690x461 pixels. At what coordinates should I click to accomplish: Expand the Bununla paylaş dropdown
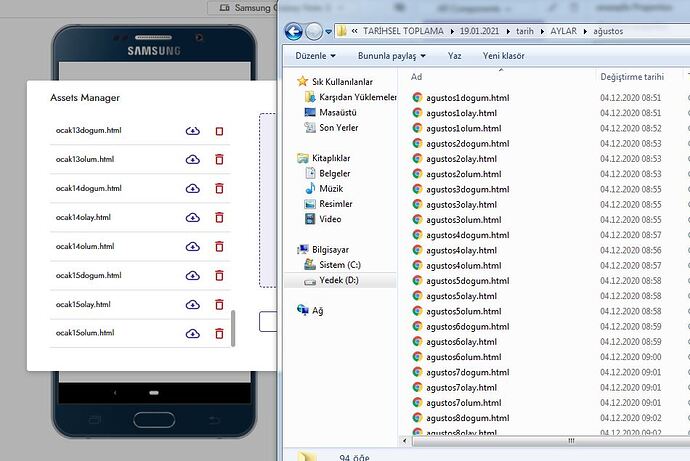click(x=392, y=56)
